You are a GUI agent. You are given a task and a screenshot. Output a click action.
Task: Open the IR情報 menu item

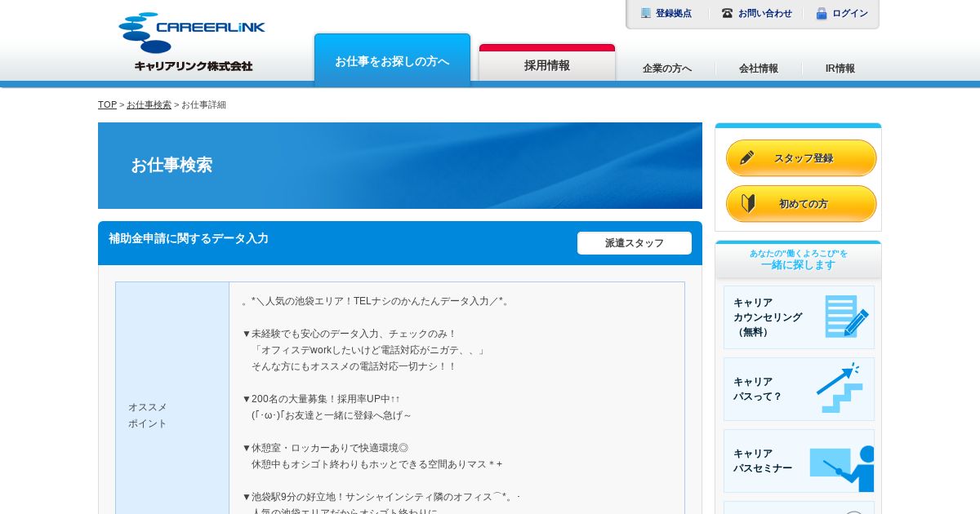pyautogui.click(x=840, y=69)
